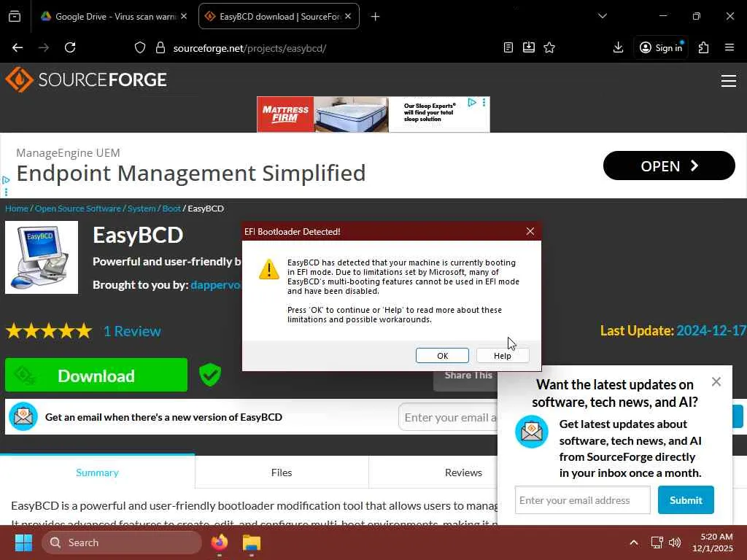747x560 pixels.
Task: Click OK in EFI Bootloader dialog
Action: pos(442,356)
